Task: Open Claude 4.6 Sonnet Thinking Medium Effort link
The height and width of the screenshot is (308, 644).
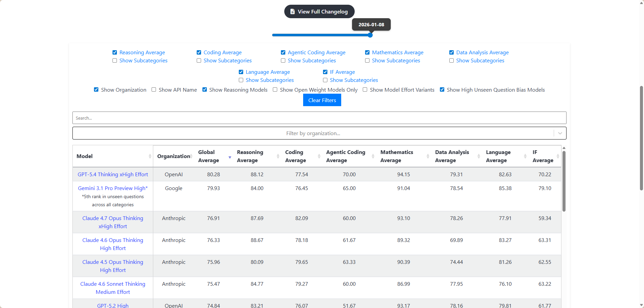Action: (113, 288)
